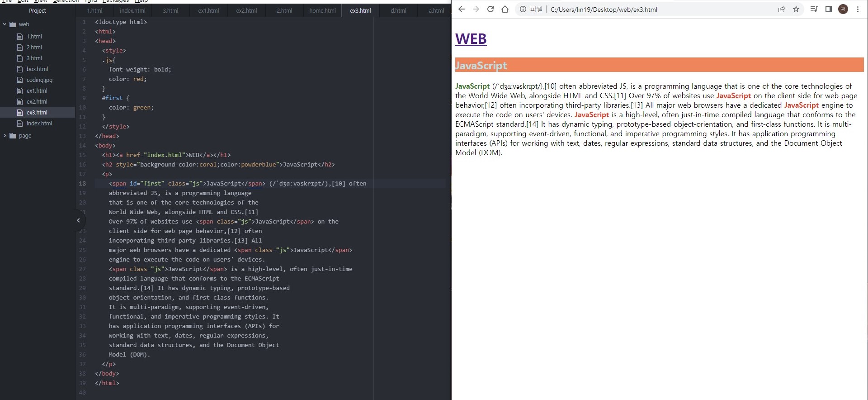868x400 pixels.
Task: Switch to the 2.html editor tab
Action: pyautogui.click(x=284, y=10)
